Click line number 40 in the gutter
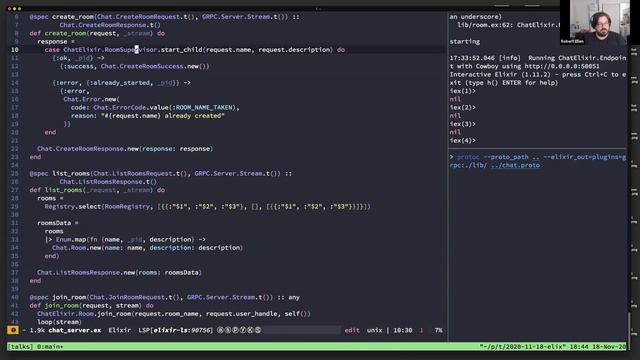 [x=15, y=297]
